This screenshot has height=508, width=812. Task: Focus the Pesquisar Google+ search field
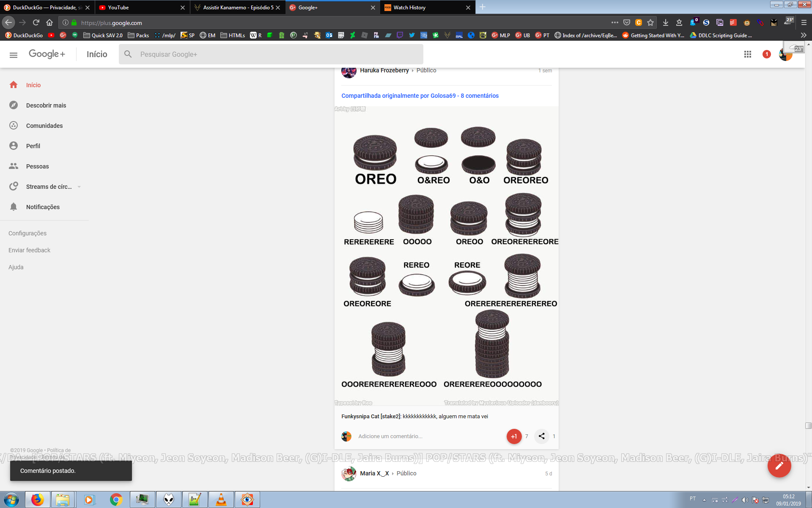(271, 54)
